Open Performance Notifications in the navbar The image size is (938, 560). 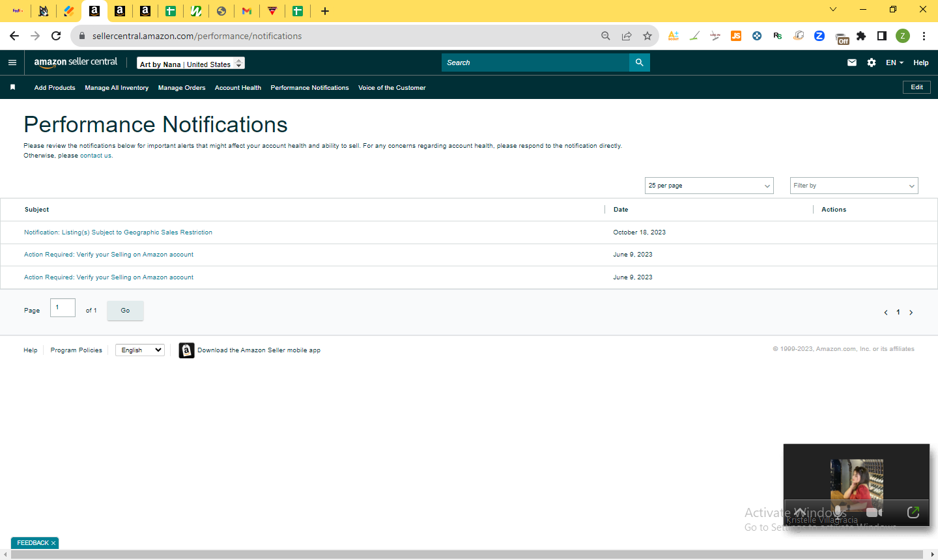pyautogui.click(x=309, y=87)
